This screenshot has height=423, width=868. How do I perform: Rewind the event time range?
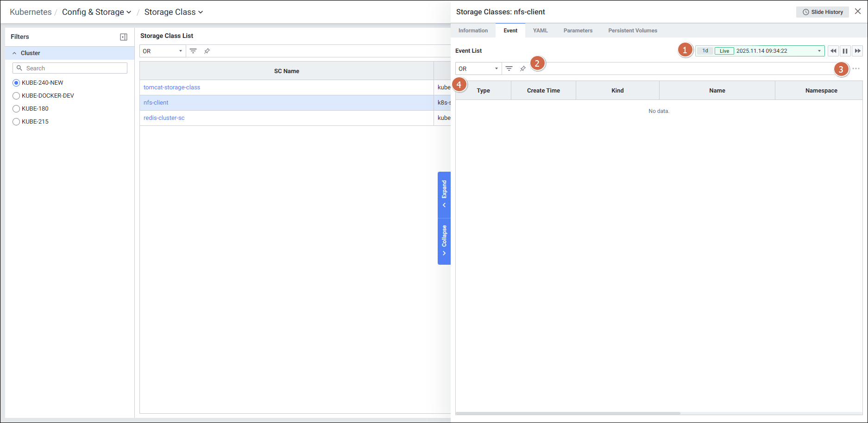click(833, 51)
